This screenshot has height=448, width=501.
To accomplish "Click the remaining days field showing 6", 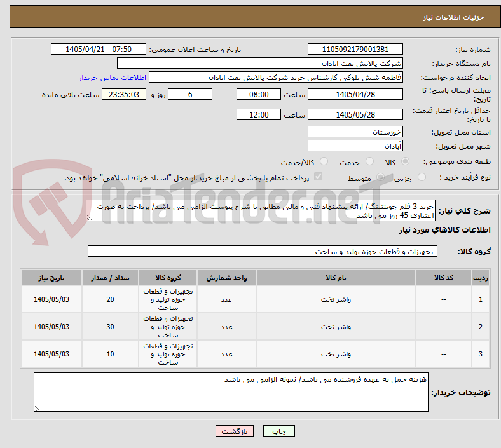I will tap(190, 94).
